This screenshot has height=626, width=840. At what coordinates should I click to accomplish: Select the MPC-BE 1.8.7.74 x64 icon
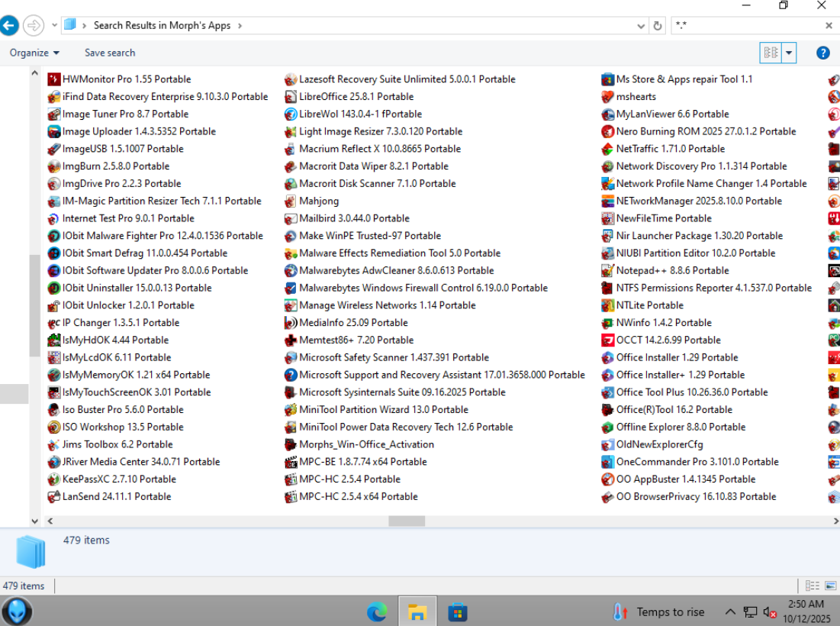291,461
